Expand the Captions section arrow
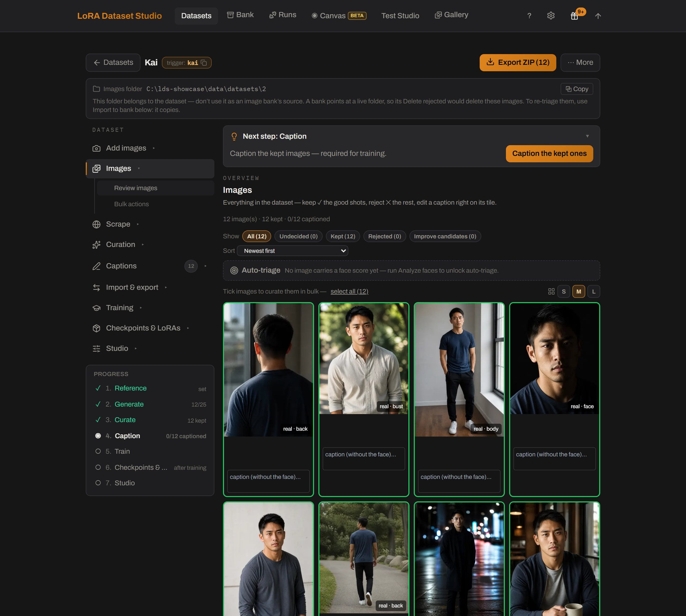The height and width of the screenshot is (616, 686). (x=205, y=266)
